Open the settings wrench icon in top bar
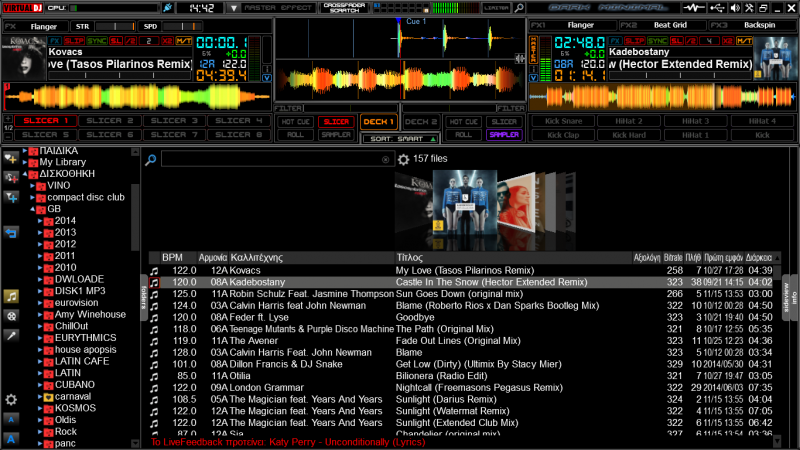The height and width of the screenshot is (450, 800). [749, 8]
